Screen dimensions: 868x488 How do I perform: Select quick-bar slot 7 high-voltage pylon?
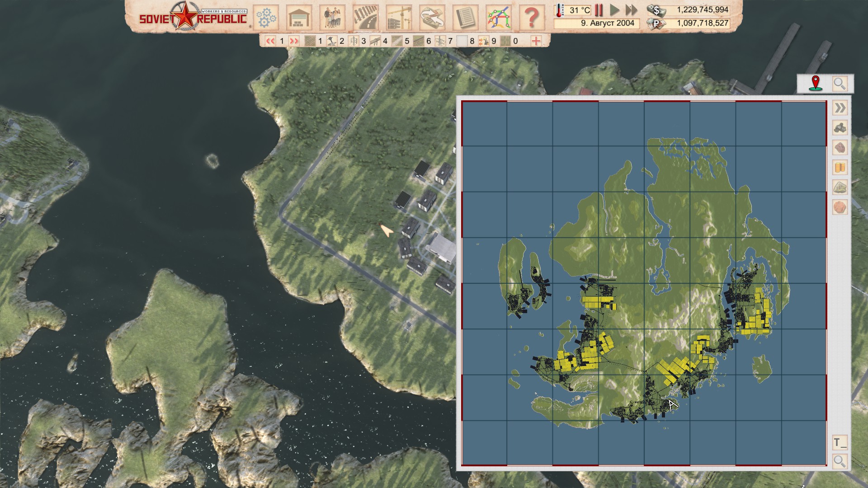pos(440,41)
